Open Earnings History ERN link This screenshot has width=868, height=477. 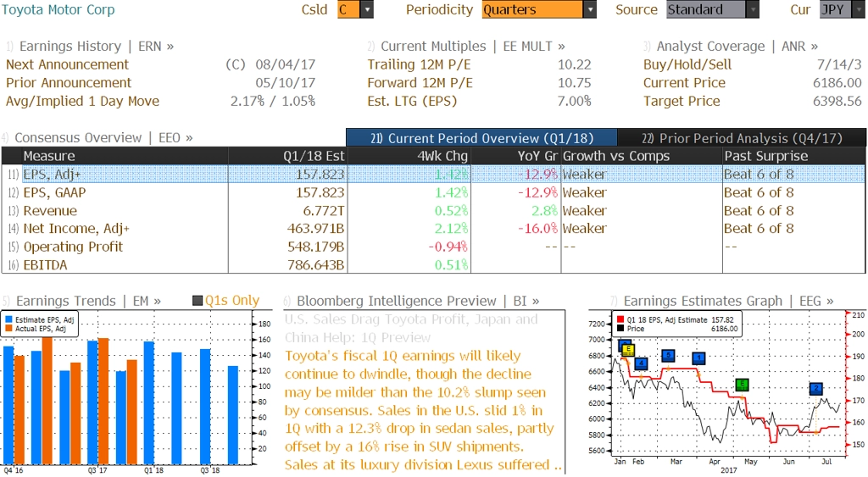(97, 47)
